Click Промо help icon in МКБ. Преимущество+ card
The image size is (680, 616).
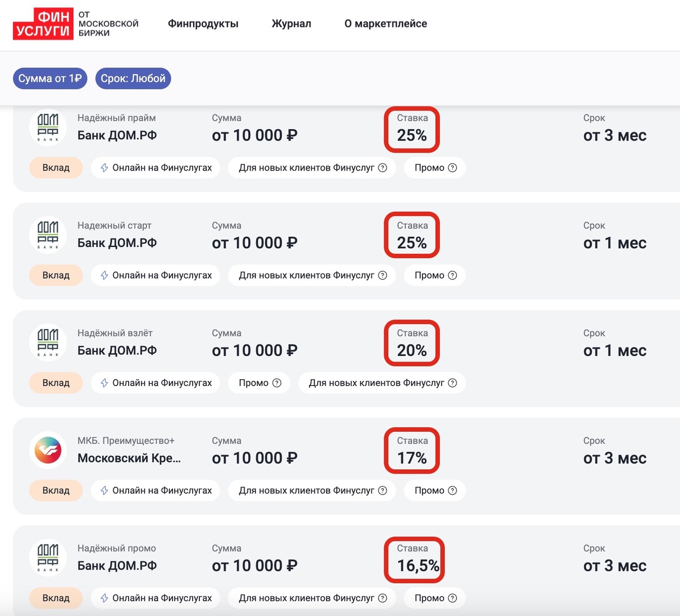pyautogui.click(x=452, y=491)
